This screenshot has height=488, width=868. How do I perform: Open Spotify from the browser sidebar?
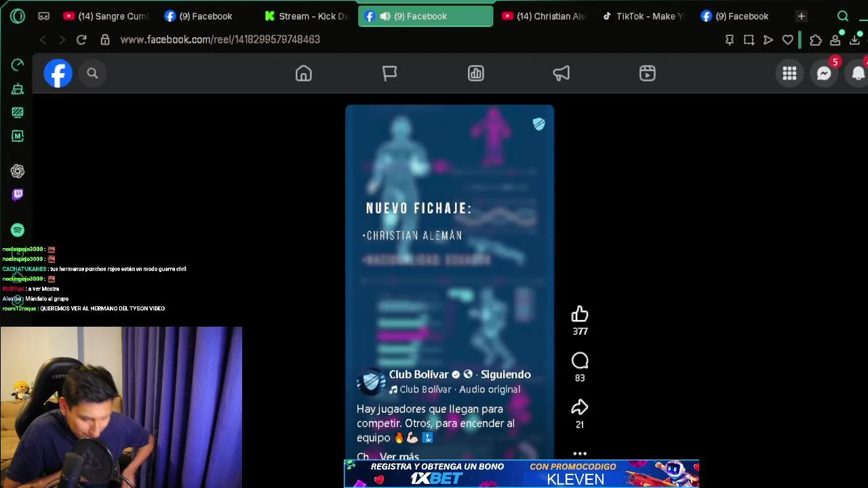(x=18, y=230)
